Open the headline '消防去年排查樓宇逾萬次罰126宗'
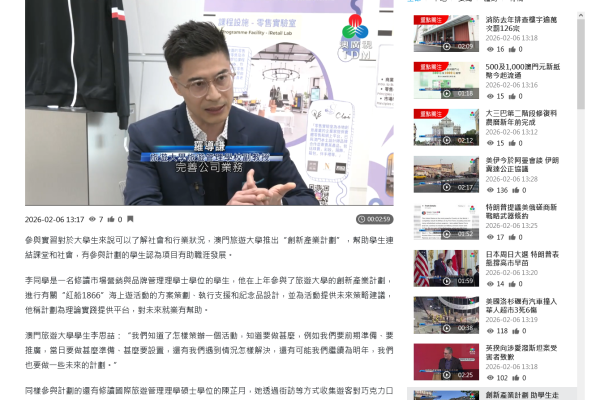The height and width of the screenshot is (400, 600). coord(521,24)
